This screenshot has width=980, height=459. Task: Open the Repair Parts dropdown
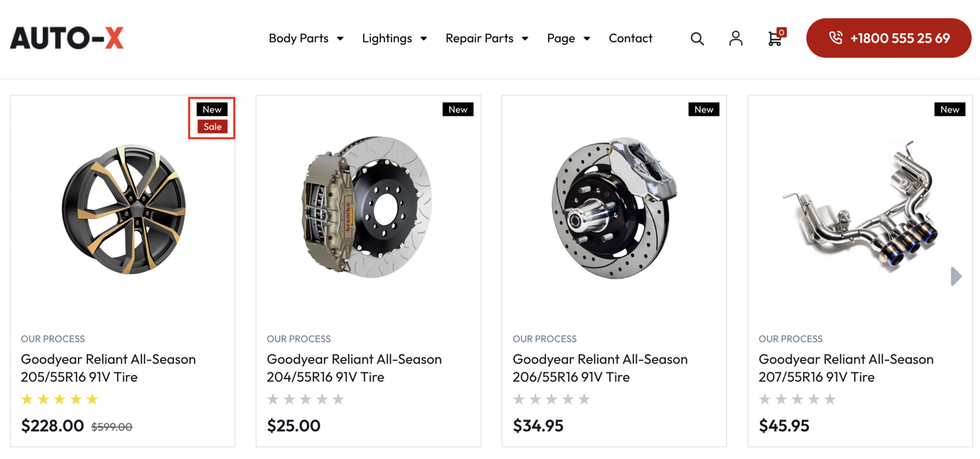click(486, 39)
